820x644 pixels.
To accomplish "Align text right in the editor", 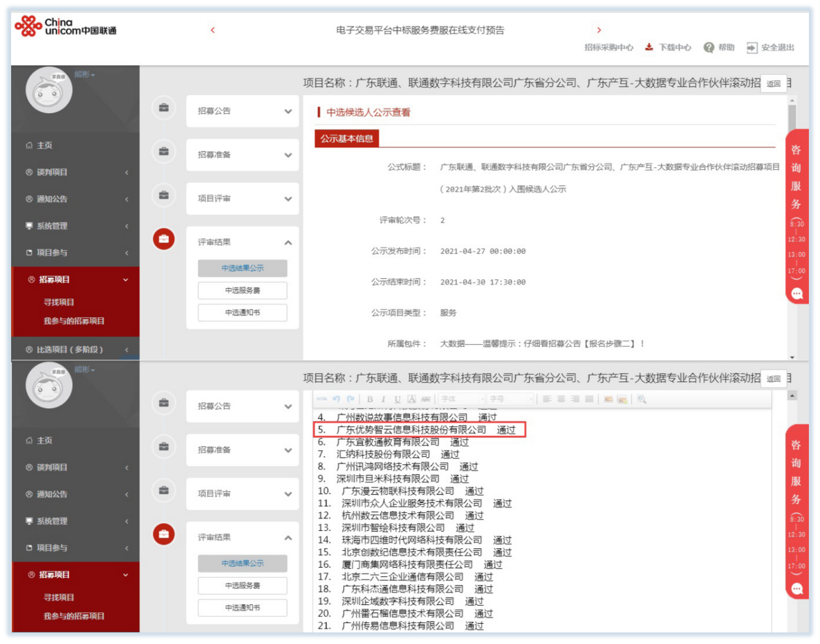I will pyautogui.click(x=575, y=399).
